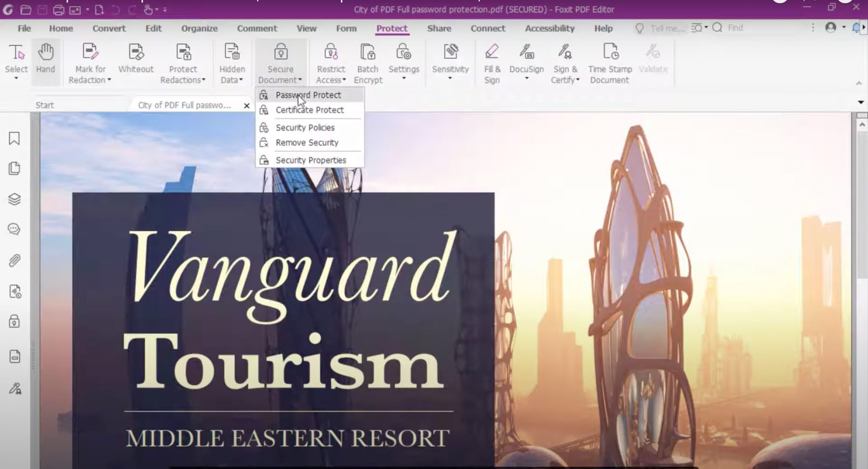This screenshot has height=469, width=868.
Task: Select Password Protect from the open menu
Action: pos(308,94)
